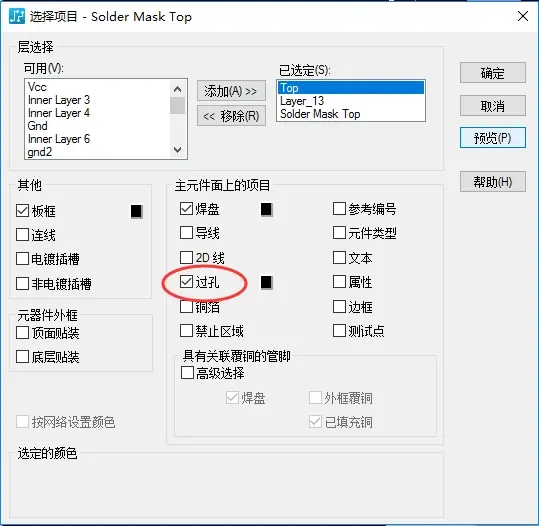This screenshot has width=539, height=526.
Task: Enable the 禁止区域 checkbox
Action: click(x=186, y=331)
